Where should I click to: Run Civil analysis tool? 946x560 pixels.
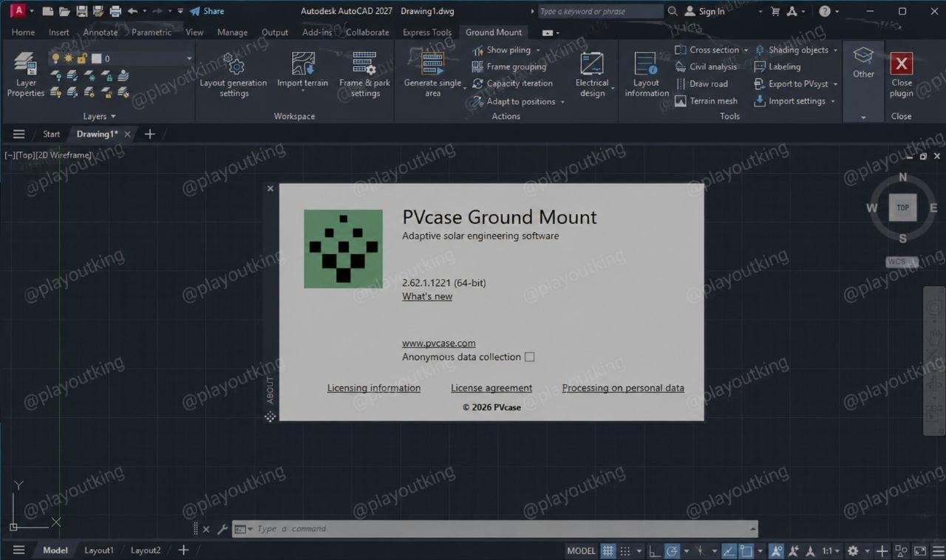tap(706, 66)
